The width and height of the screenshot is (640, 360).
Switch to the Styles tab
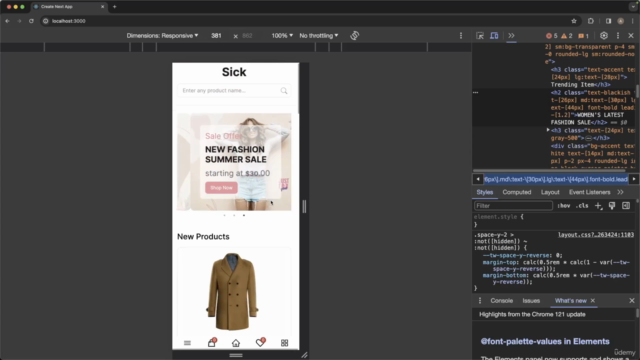pos(484,192)
